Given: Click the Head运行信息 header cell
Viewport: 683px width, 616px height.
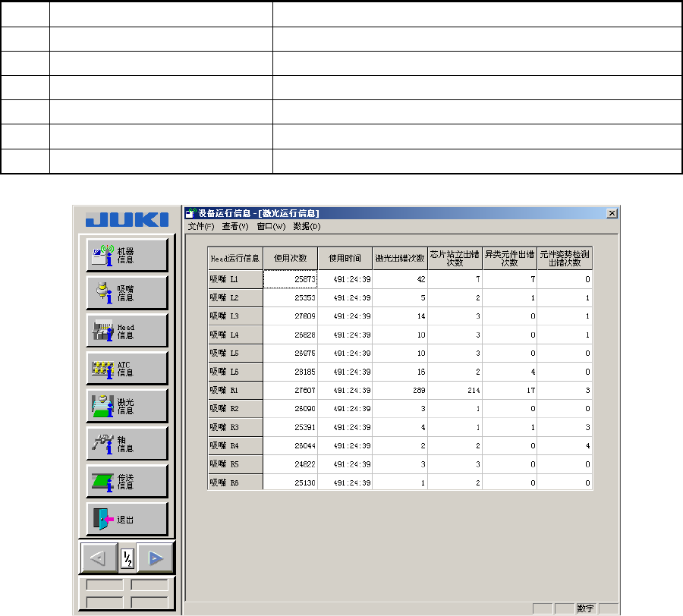Looking at the screenshot, I should click(x=235, y=258).
